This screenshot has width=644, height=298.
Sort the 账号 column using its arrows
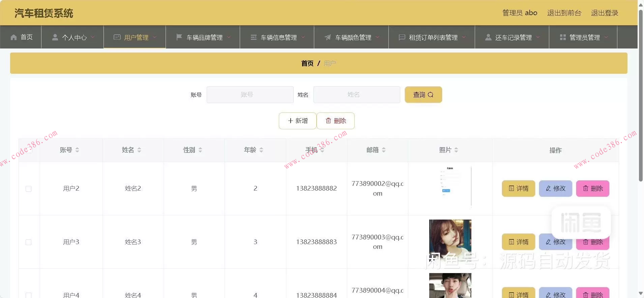[x=77, y=150]
